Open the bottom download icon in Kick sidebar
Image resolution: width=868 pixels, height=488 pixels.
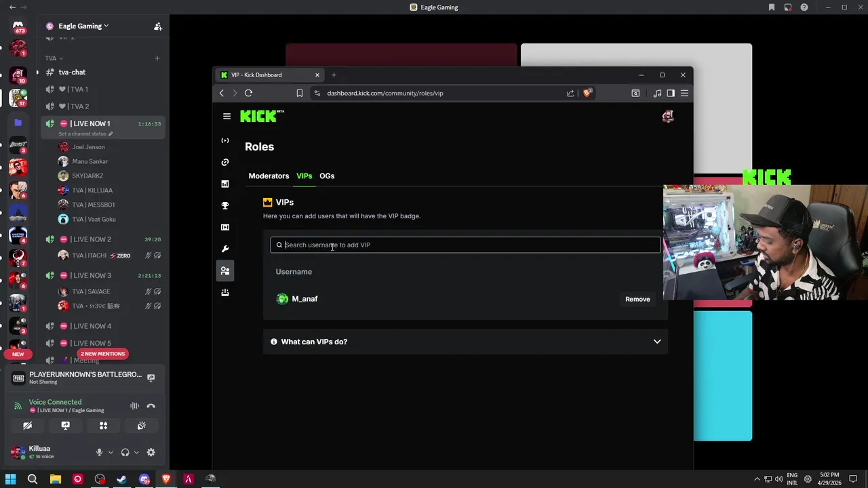pos(225,292)
